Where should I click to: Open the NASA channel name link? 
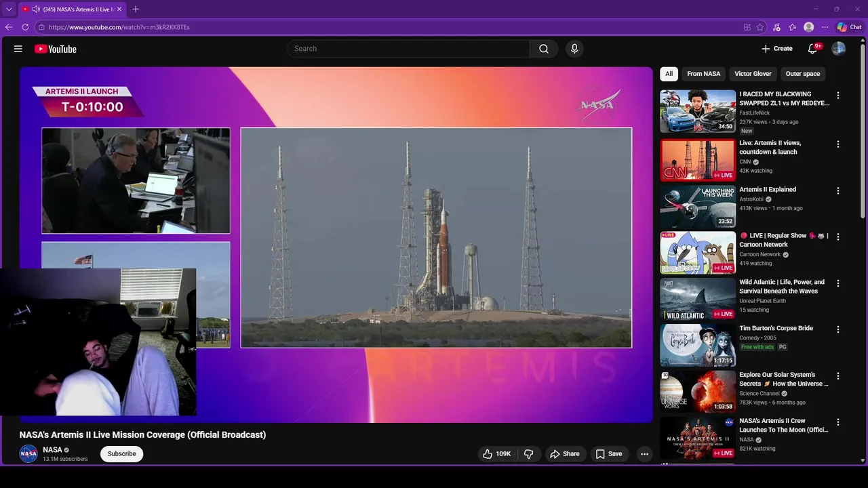click(x=52, y=450)
